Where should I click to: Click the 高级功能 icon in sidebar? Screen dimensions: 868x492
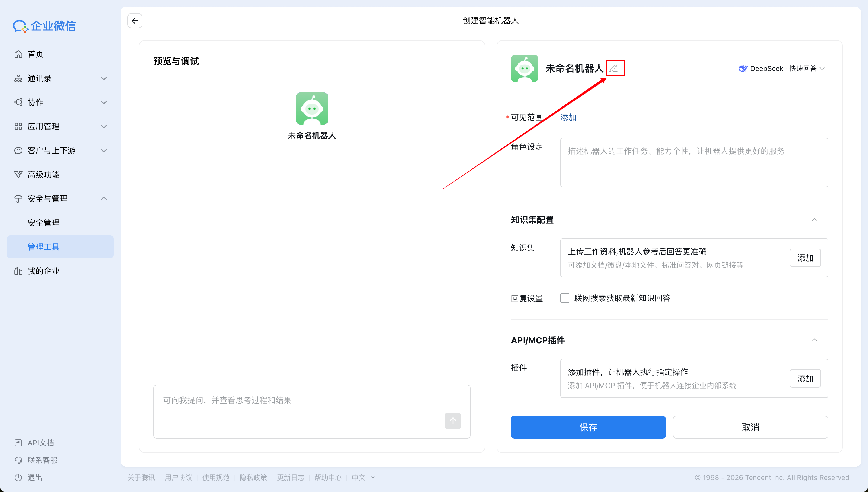click(19, 174)
